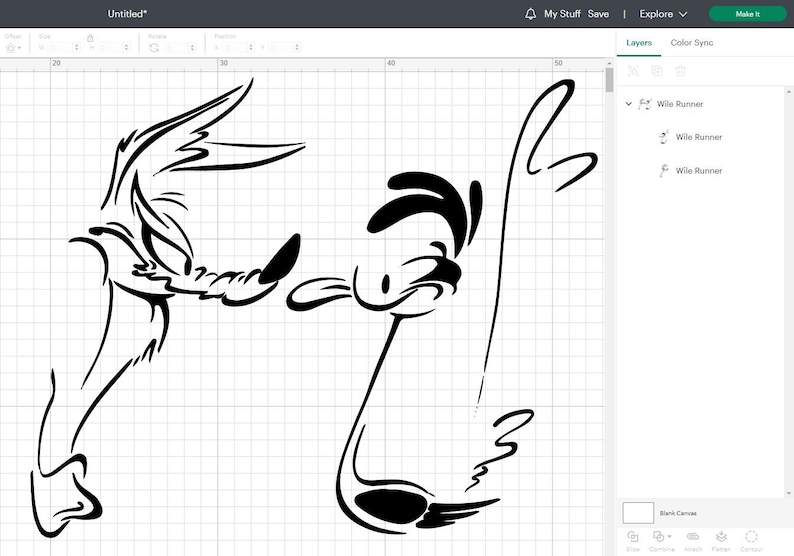The image size is (794, 556).
Task: Click the Attach tool
Action: (693, 540)
